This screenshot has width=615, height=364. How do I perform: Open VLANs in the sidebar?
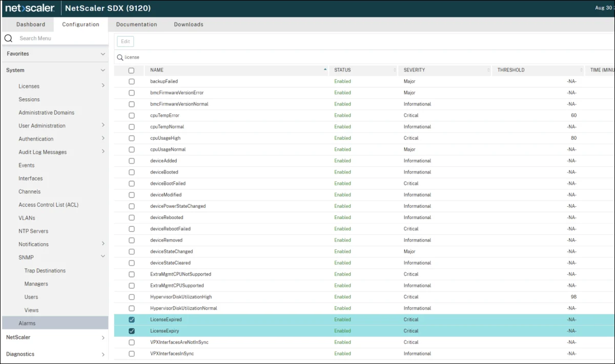27,218
